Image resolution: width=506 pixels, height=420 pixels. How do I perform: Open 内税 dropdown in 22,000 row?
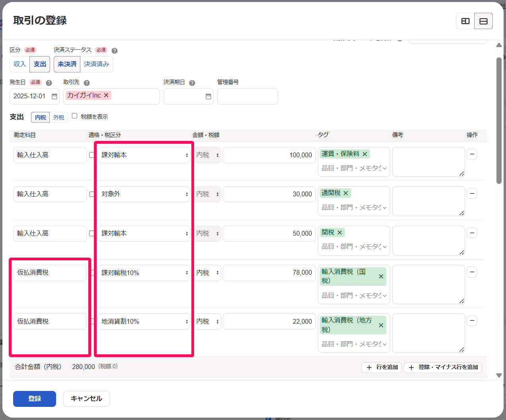coord(208,321)
